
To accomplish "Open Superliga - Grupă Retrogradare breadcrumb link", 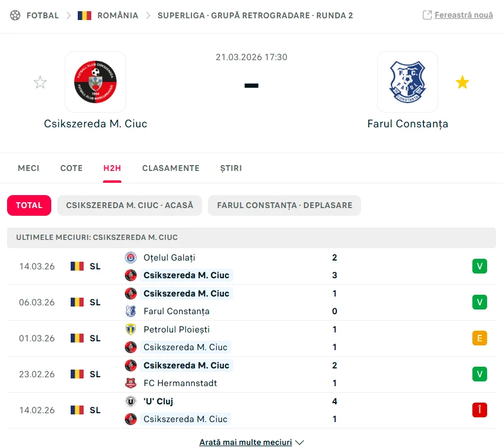I will pos(255,15).
